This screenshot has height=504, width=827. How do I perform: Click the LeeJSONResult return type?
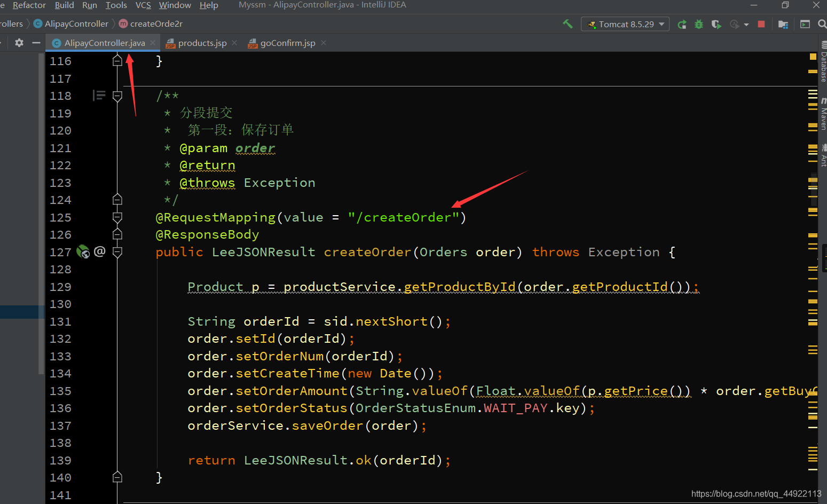pyautogui.click(x=264, y=252)
